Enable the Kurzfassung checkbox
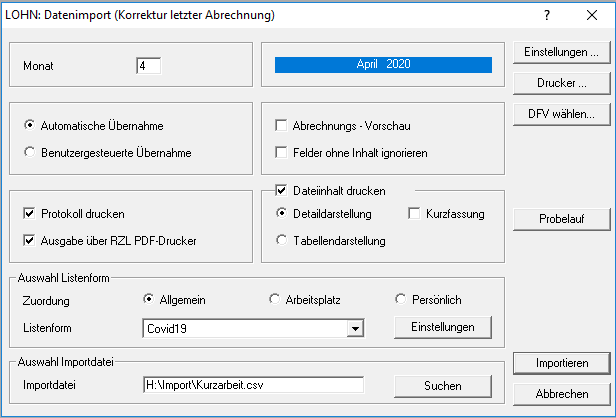Viewport: 616px width, 418px height. (x=415, y=214)
